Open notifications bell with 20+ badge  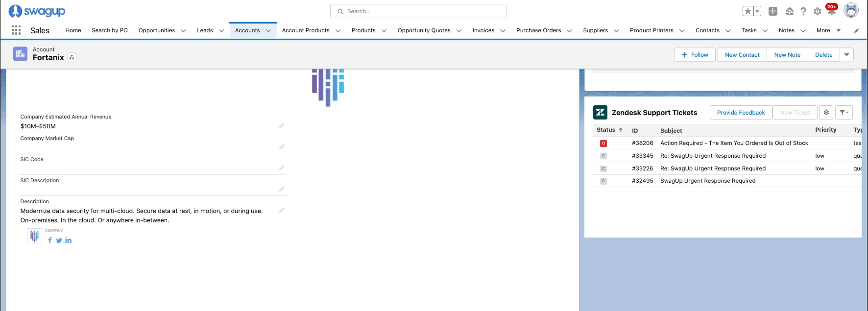[x=831, y=10]
